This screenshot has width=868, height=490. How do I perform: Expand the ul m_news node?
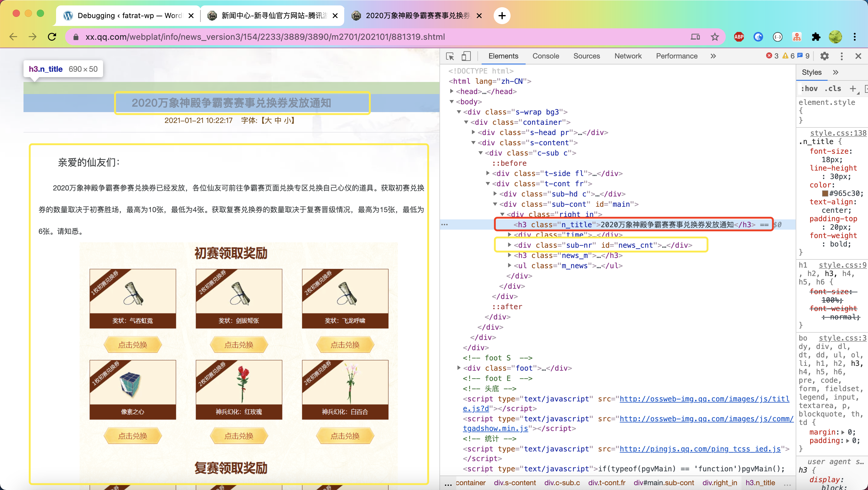(x=509, y=265)
